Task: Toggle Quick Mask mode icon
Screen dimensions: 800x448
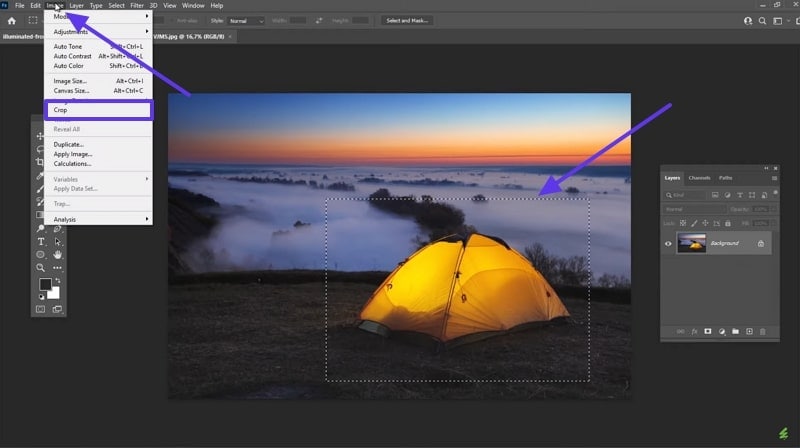Action: [x=40, y=309]
